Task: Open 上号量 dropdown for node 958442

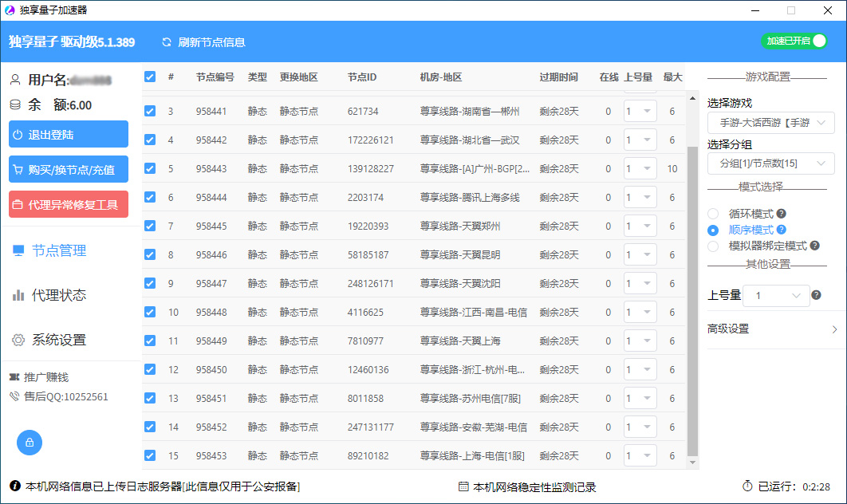Action: tap(640, 140)
